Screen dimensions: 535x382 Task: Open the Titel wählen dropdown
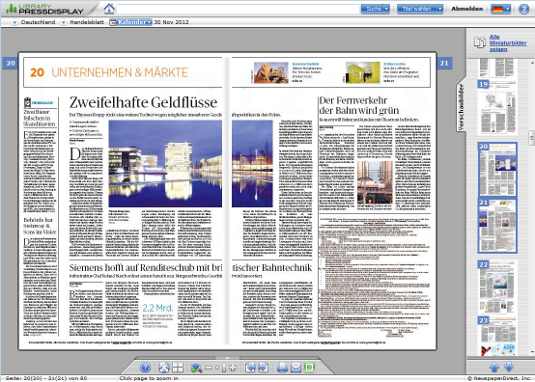click(420, 9)
